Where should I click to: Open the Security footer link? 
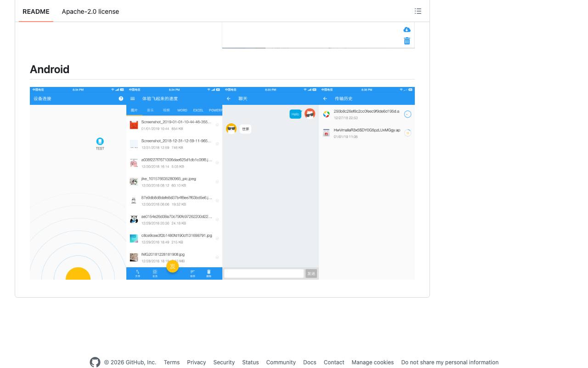click(224, 362)
